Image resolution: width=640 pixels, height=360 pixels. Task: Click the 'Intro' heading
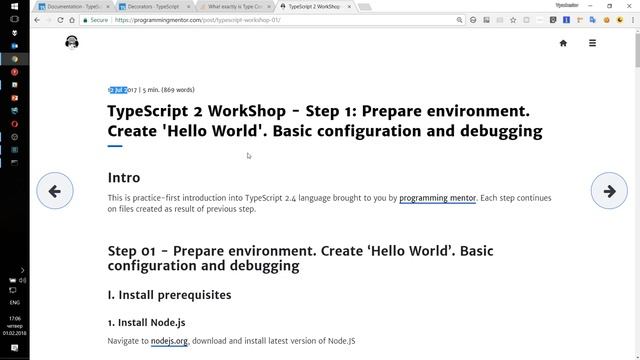point(124,178)
